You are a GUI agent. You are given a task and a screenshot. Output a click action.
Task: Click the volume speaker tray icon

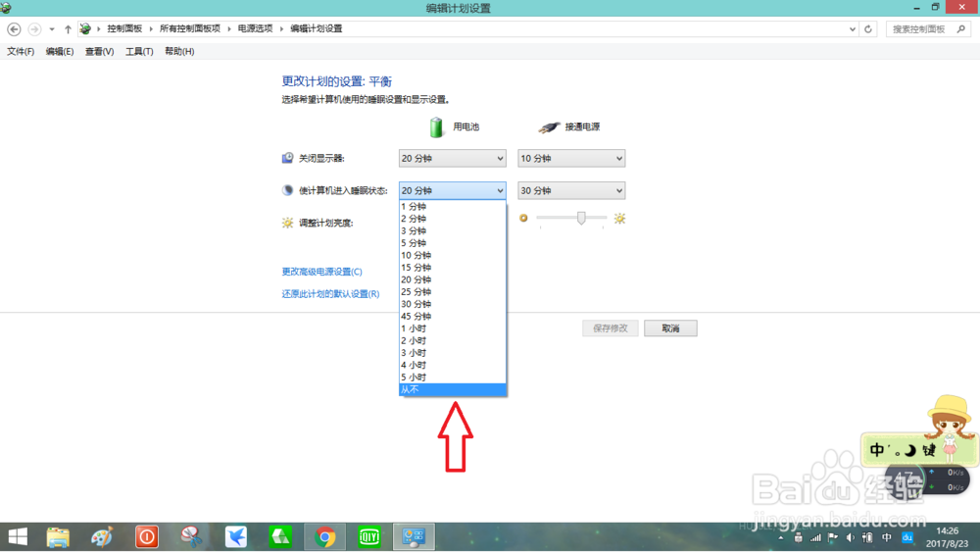pos(851,537)
